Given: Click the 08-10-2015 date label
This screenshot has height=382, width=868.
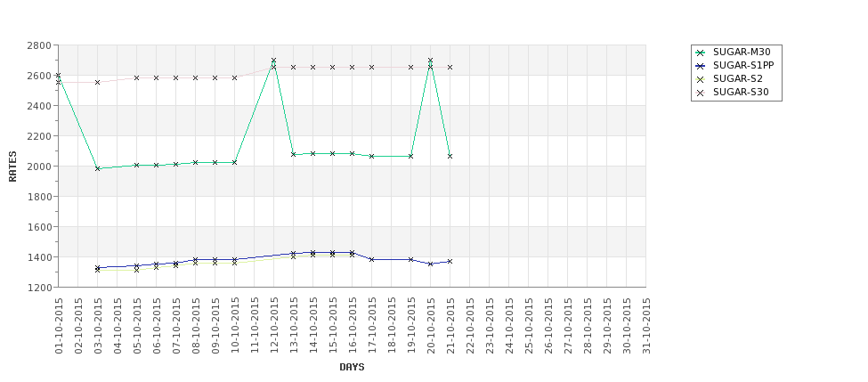Looking at the screenshot, I should (x=196, y=326).
